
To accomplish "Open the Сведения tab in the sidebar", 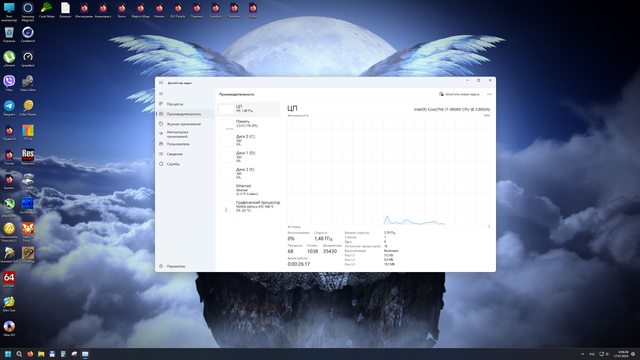I will coord(186,154).
